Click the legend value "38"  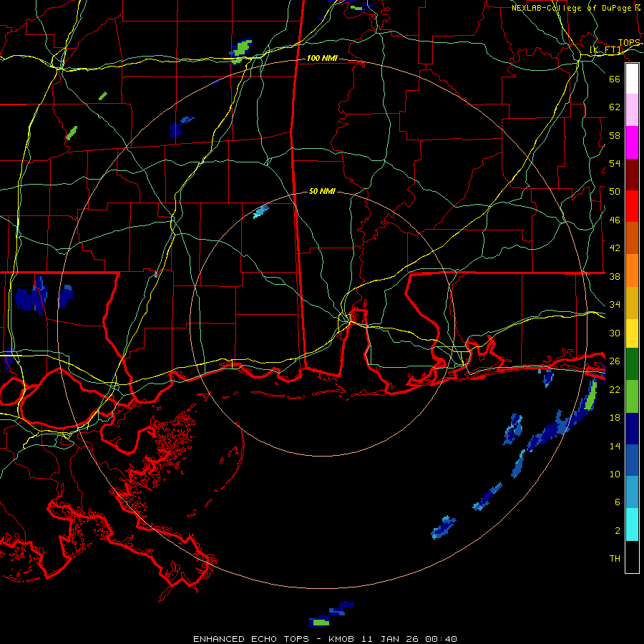pos(615,277)
